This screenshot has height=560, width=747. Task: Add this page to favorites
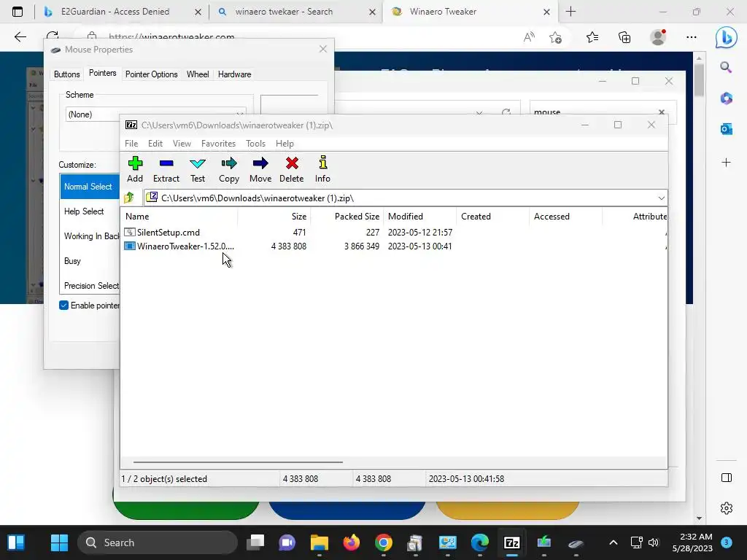pos(555,37)
